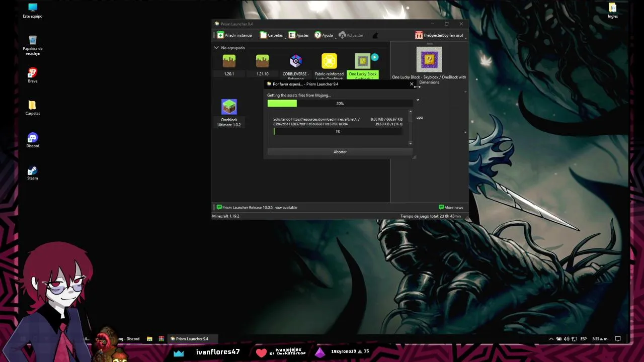Click Prism Launcher Release 10.0.5 now available
The image size is (644, 362).
[260, 207]
